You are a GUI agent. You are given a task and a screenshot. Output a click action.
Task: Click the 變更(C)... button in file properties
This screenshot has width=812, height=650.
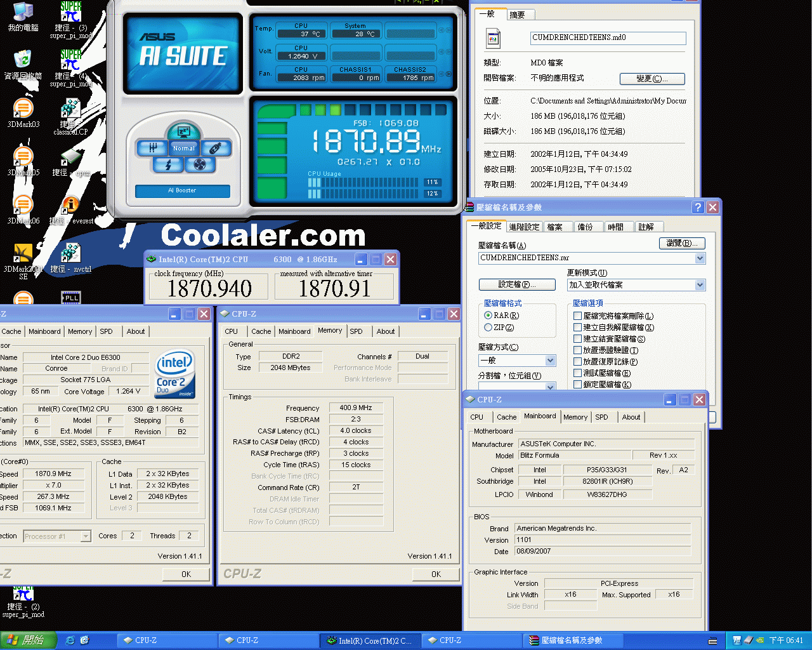pos(652,79)
